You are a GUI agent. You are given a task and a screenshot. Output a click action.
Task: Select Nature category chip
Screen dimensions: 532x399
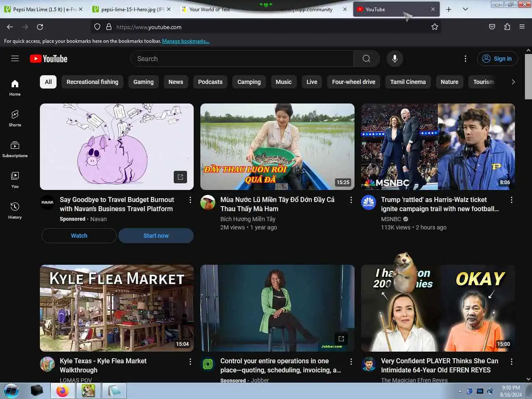pyautogui.click(x=450, y=82)
